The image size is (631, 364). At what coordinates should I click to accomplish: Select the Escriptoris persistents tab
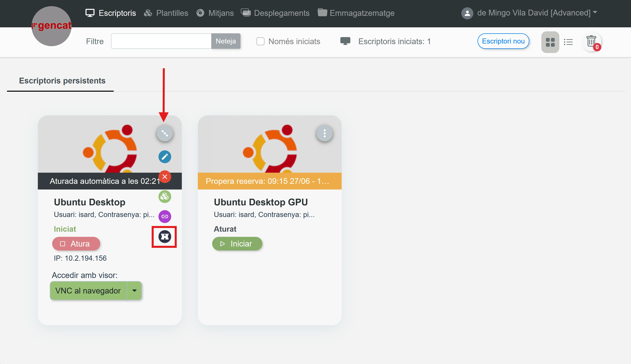click(x=62, y=81)
